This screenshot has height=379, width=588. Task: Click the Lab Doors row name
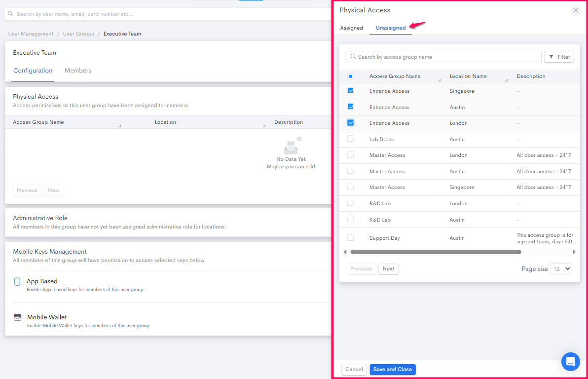381,139
